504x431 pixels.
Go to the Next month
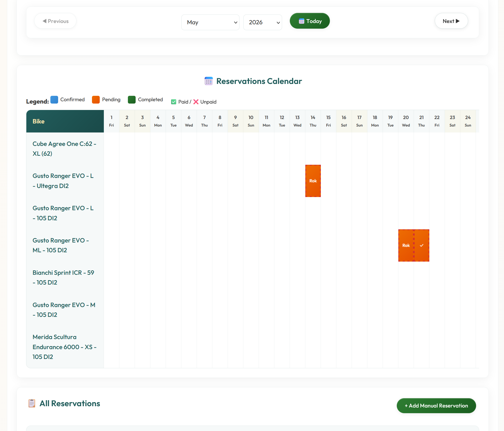tap(451, 21)
